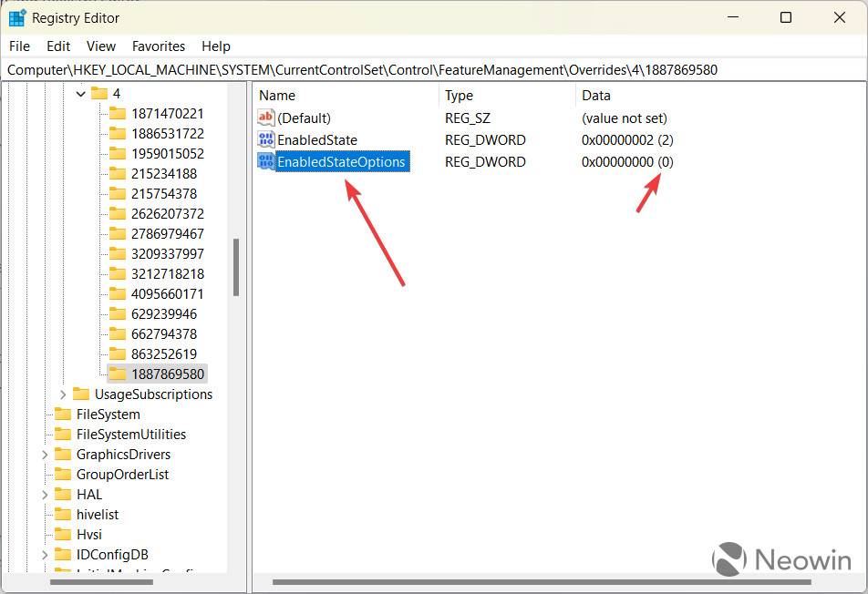Select the 1887869580 folder icon
868x594 pixels.
(x=118, y=374)
